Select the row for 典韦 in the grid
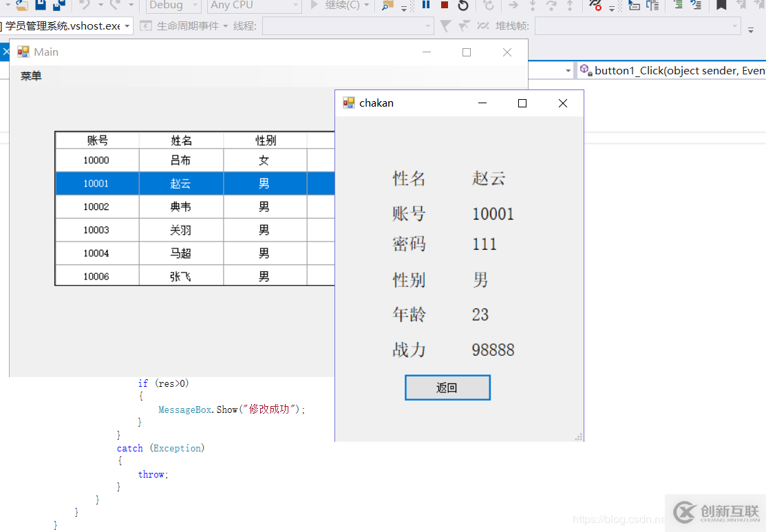The width and height of the screenshot is (766, 532). [181, 206]
